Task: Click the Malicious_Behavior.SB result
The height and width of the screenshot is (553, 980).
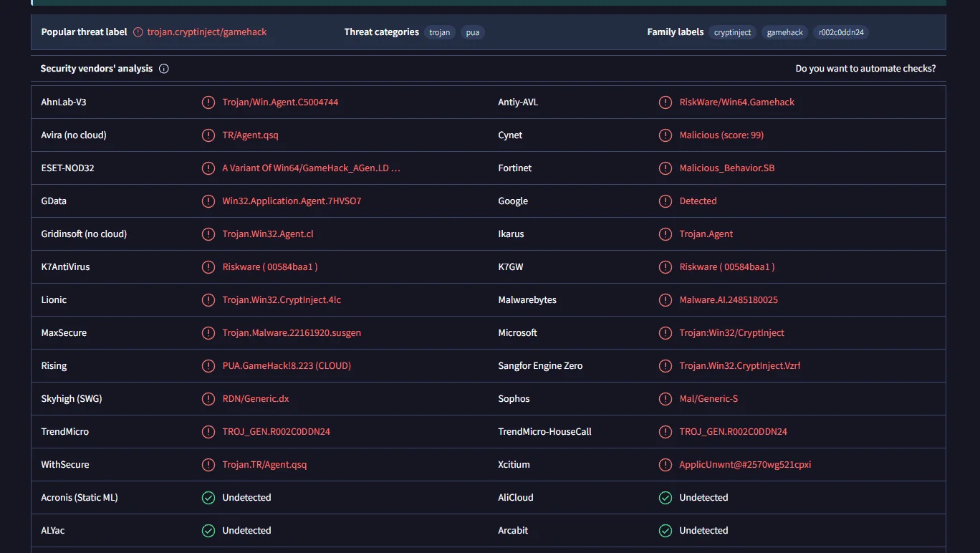Action: coord(727,168)
